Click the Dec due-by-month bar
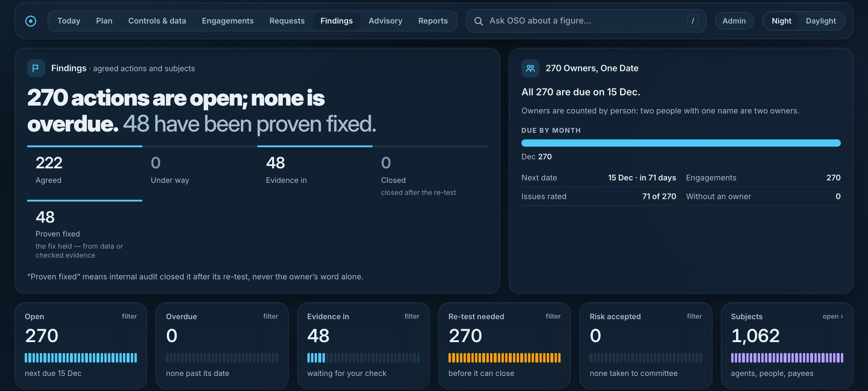 coord(681,143)
